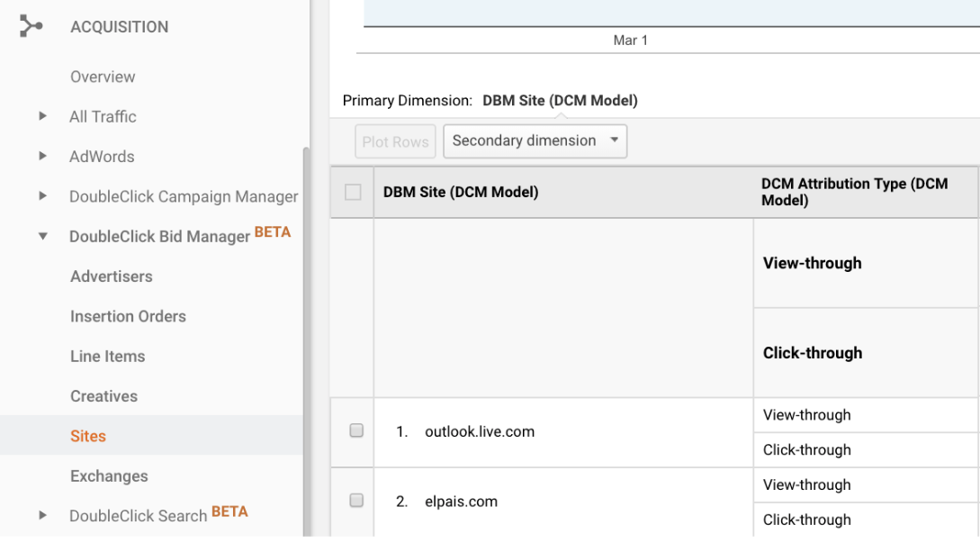Click the Plot Rows button
980x543 pixels.
pos(395,141)
